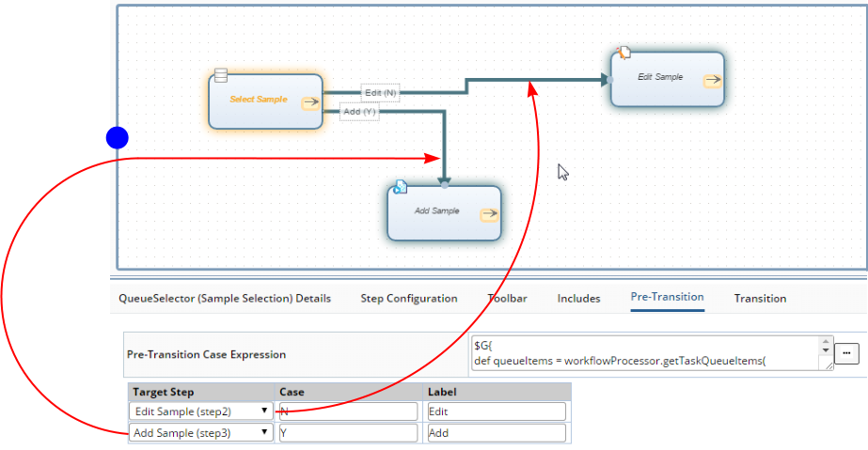The height and width of the screenshot is (450, 868).
Task: Switch to the Step Configuration tab
Action: click(409, 299)
